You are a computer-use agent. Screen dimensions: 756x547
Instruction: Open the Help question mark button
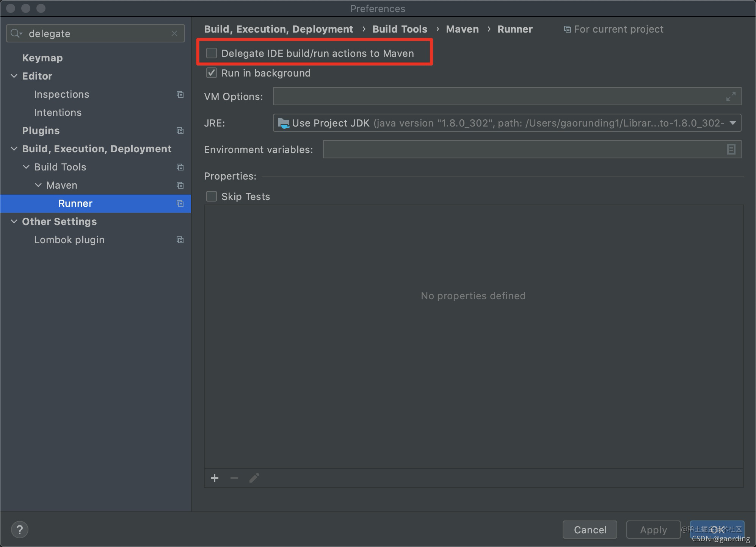[x=20, y=530]
